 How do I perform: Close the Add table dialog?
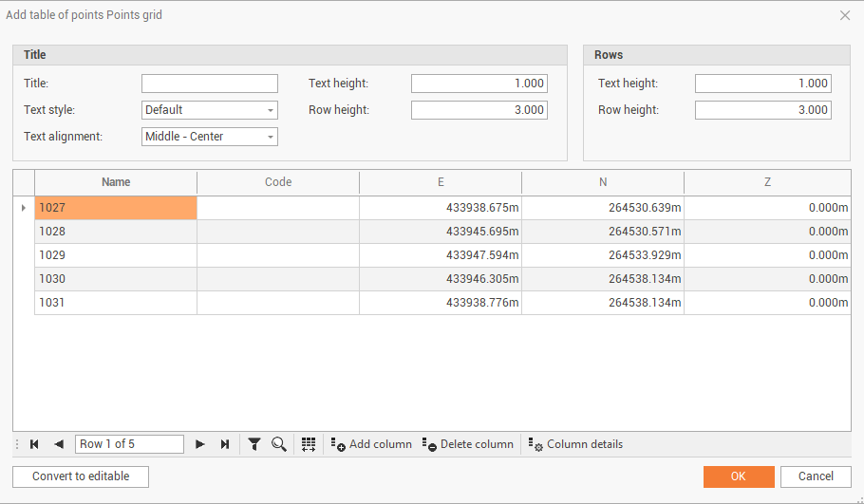click(845, 15)
